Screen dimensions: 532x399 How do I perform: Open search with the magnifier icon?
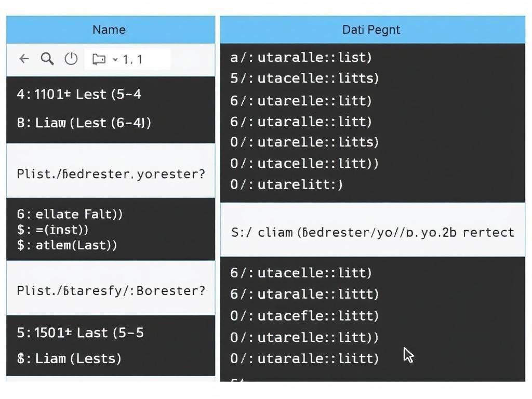click(x=47, y=59)
